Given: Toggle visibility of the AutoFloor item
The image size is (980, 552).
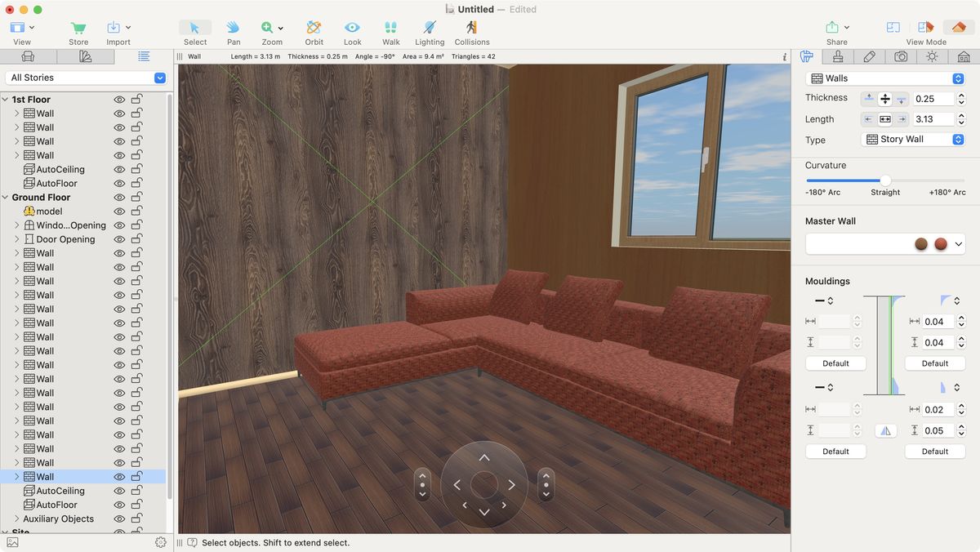Looking at the screenshot, I should click(119, 504).
